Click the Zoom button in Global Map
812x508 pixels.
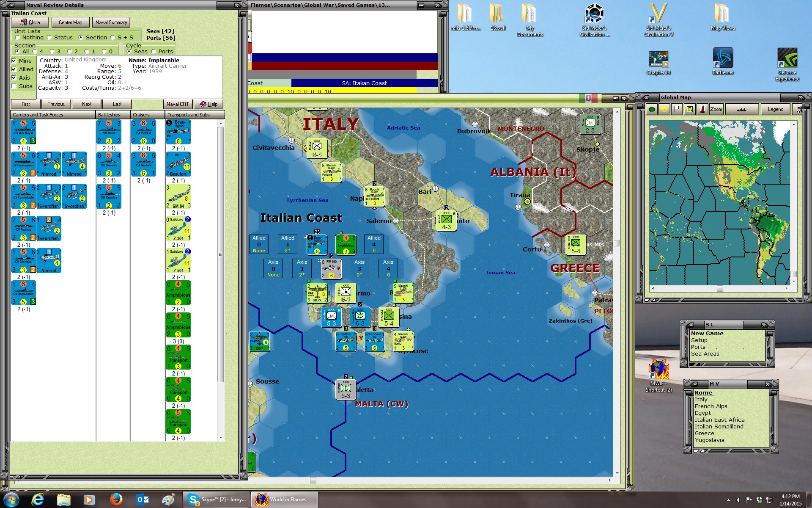(x=716, y=109)
